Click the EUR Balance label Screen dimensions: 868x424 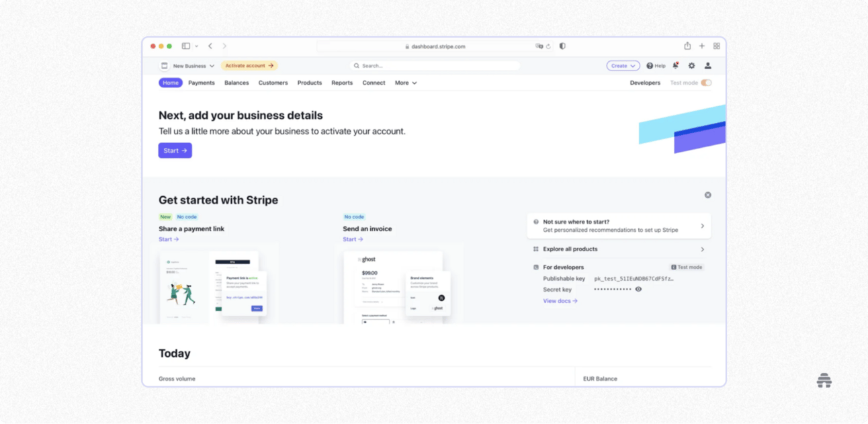pos(600,379)
